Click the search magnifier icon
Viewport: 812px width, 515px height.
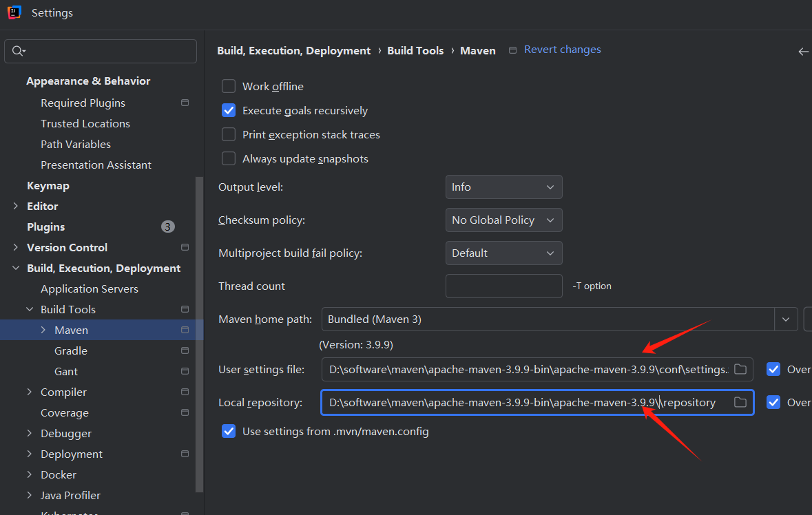tap(18, 51)
